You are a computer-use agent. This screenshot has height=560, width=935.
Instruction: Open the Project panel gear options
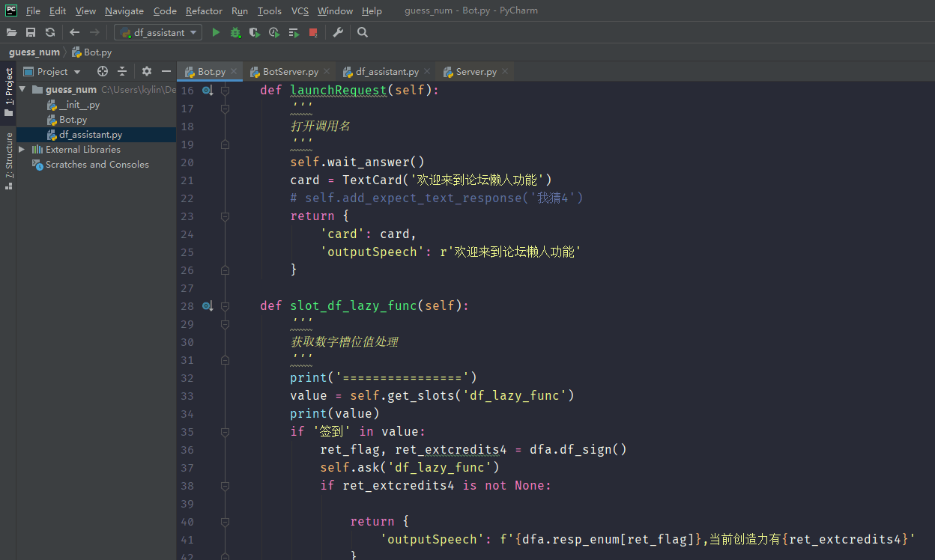pyautogui.click(x=147, y=71)
